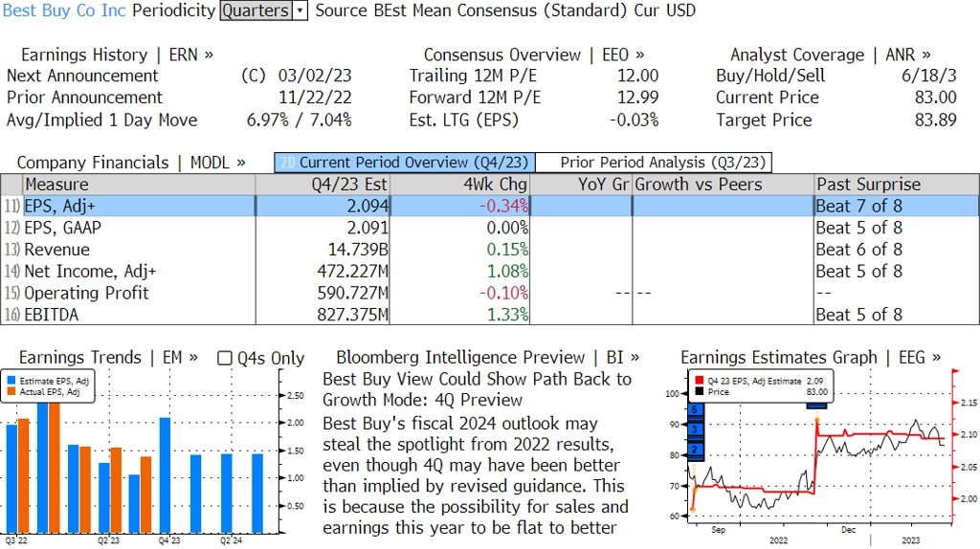Screen dimensions: 980x549
Task: Select the EPS, Adj+ row
Action: pos(490,206)
